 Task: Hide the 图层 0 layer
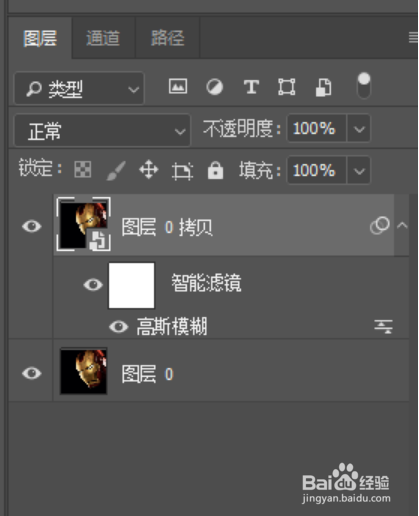pos(32,373)
